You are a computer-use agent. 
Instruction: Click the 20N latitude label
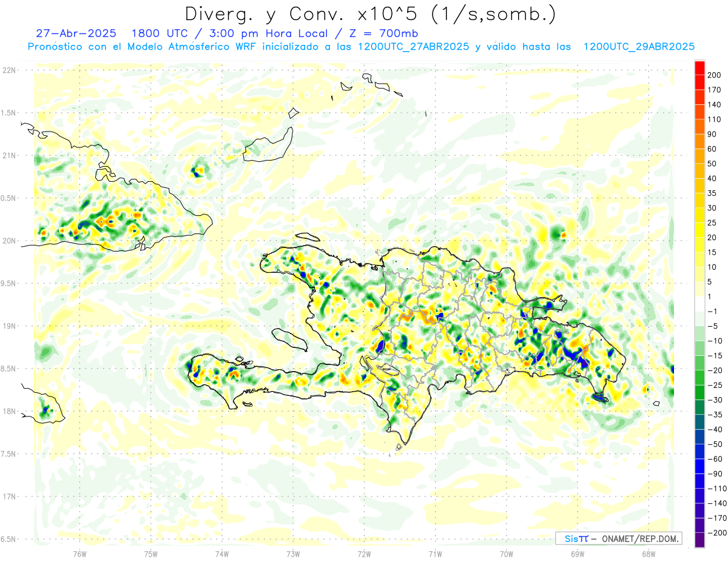8,241
